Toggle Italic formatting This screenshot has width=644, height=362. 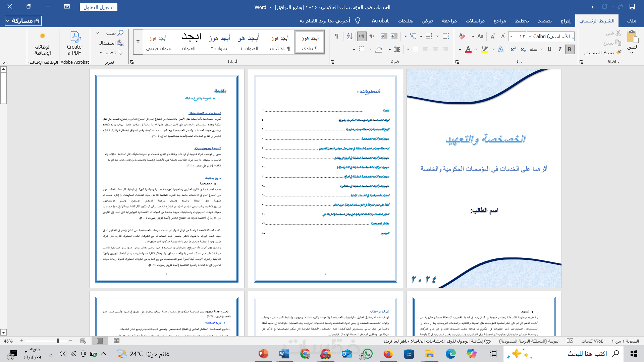tap(559, 50)
